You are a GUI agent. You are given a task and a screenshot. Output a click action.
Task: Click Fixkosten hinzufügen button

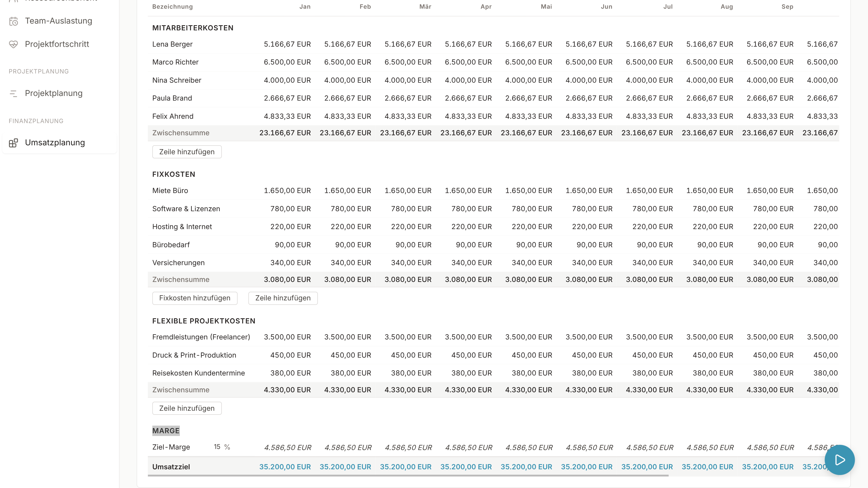click(x=195, y=298)
